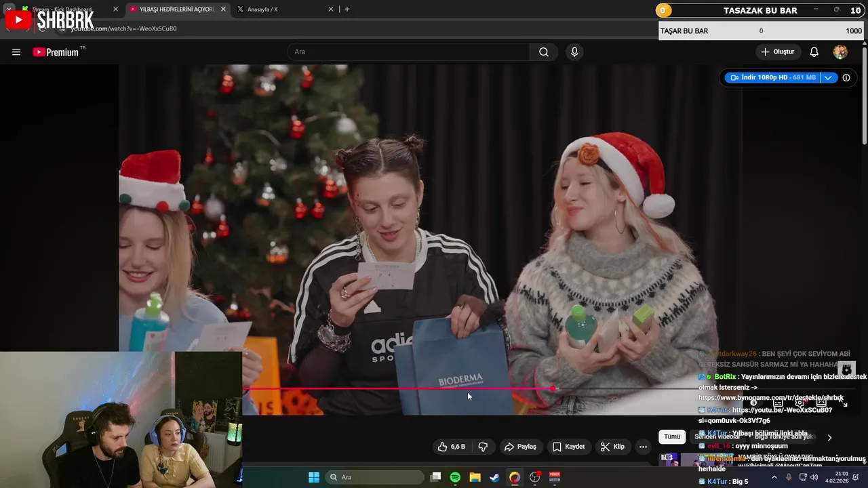
Task: Open Steam from the taskbar
Action: point(495,477)
